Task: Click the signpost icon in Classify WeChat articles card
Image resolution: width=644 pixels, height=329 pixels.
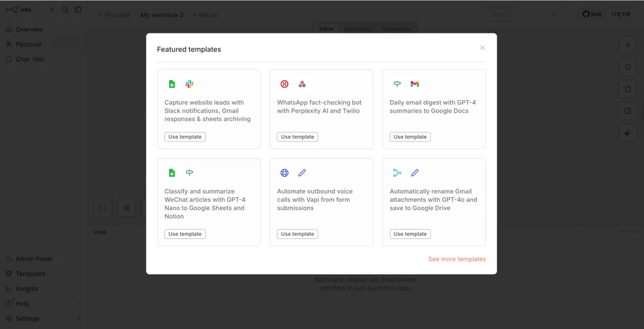Action: tap(189, 173)
